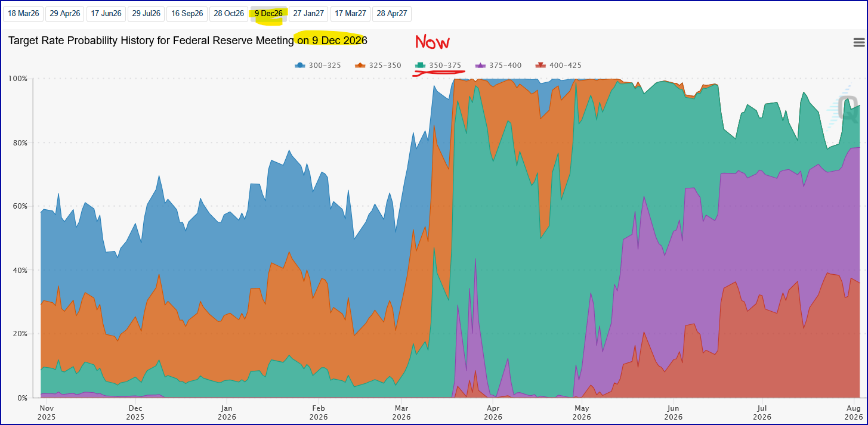Click the 100% y-axis label
Screen dimensions: 868x425
[17, 79]
